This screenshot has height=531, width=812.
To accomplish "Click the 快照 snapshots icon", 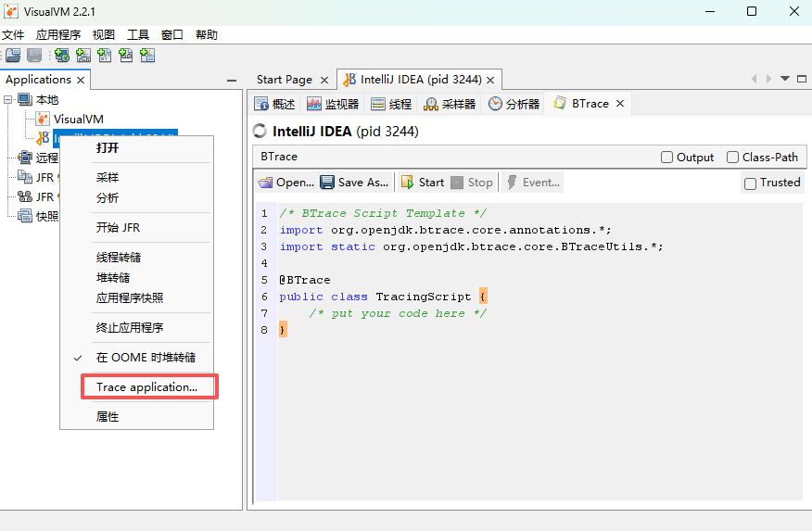I will coord(25,216).
